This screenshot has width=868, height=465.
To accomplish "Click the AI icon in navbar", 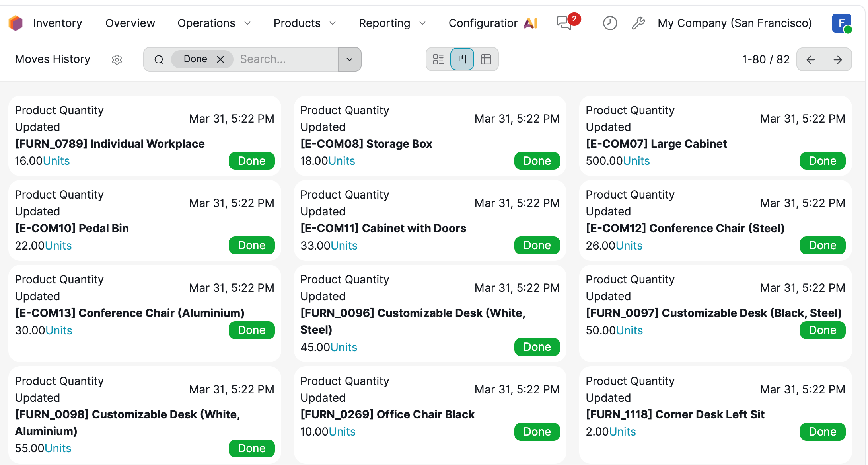I will [x=531, y=23].
